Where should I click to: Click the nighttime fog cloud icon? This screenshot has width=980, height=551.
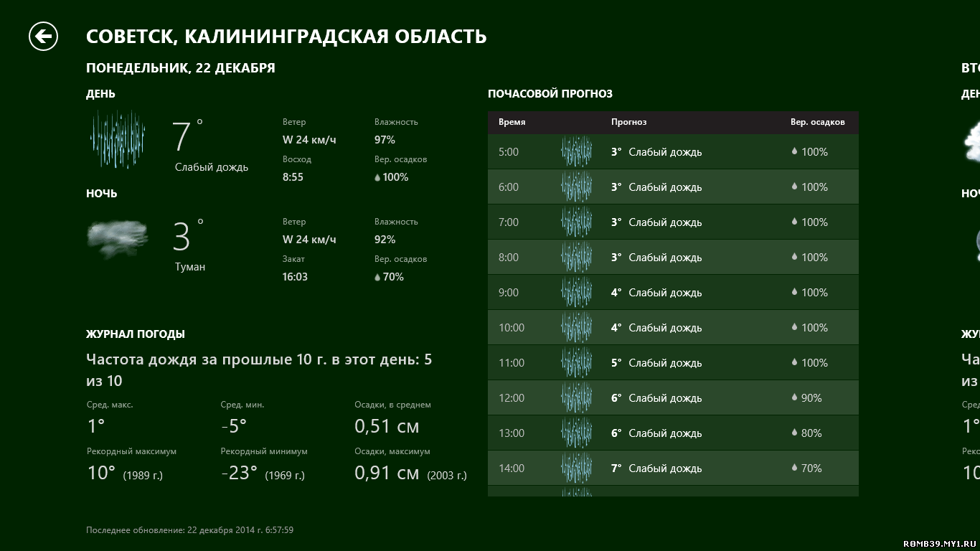tap(118, 237)
